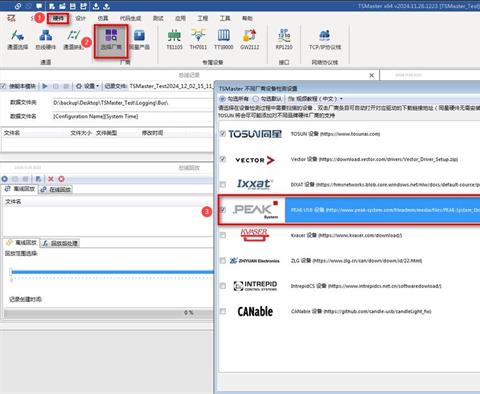
Task: Click the first download arrow icon in title bar
Action: coord(96,6)
